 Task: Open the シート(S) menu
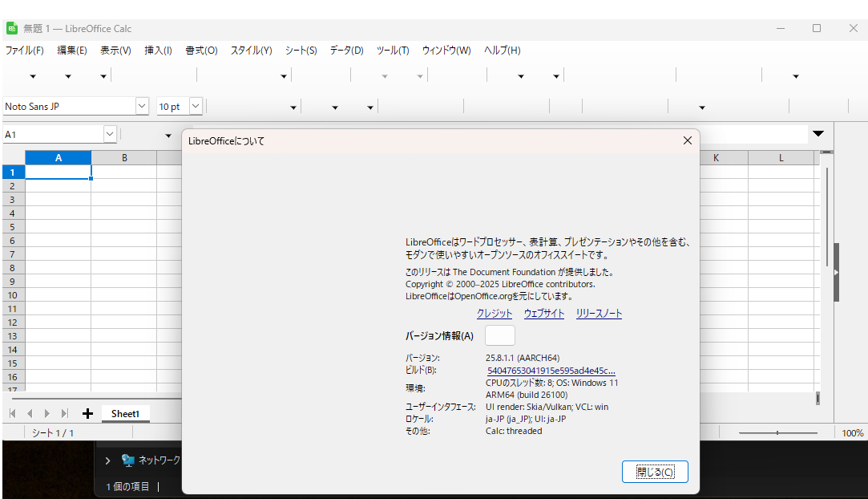[x=301, y=51]
